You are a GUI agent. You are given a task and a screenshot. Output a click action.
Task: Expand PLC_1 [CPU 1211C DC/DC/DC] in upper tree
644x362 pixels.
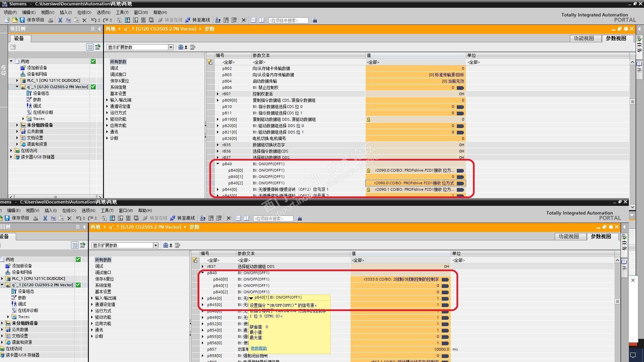pyautogui.click(x=17, y=80)
